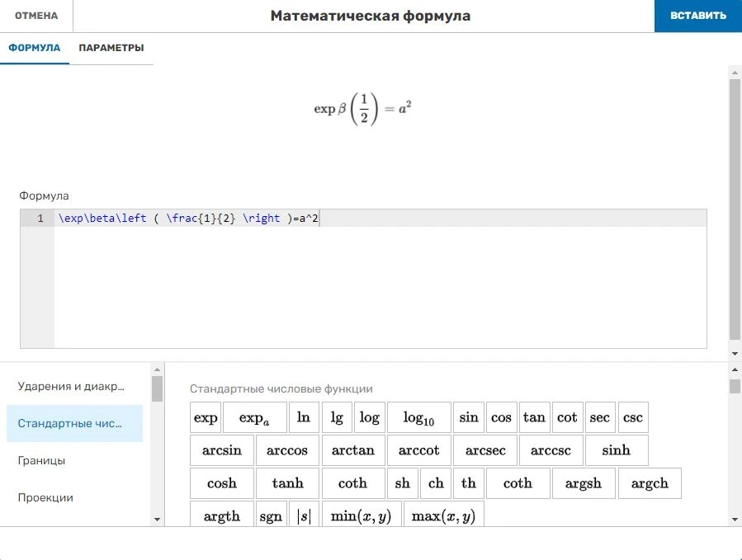Select the Стандартные чис… category
Image resolution: width=742 pixels, height=560 pixels.
coord(74,423)
